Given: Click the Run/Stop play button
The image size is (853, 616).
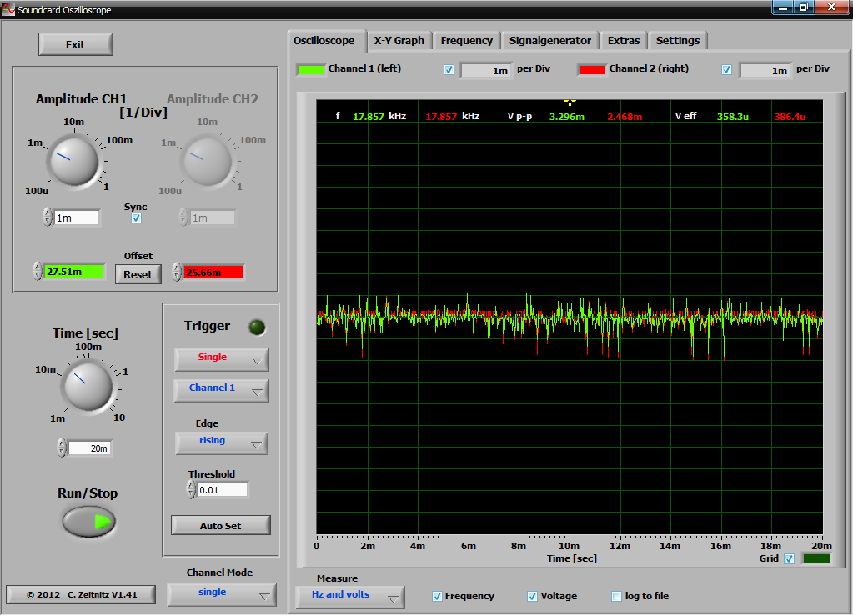Looking at the screenshot, I should (x=88, y=522).
